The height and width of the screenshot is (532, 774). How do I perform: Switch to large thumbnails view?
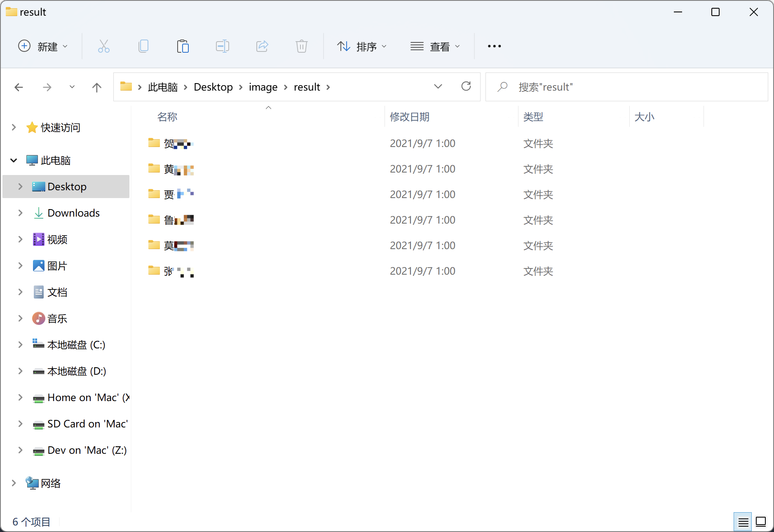pos(761,522)
